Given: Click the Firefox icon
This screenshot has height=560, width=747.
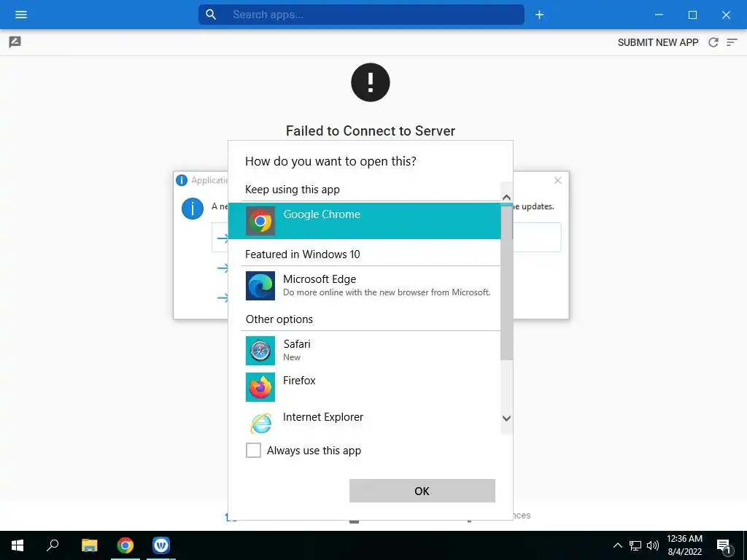Looking at the screenshot, I should coord(260,387).
